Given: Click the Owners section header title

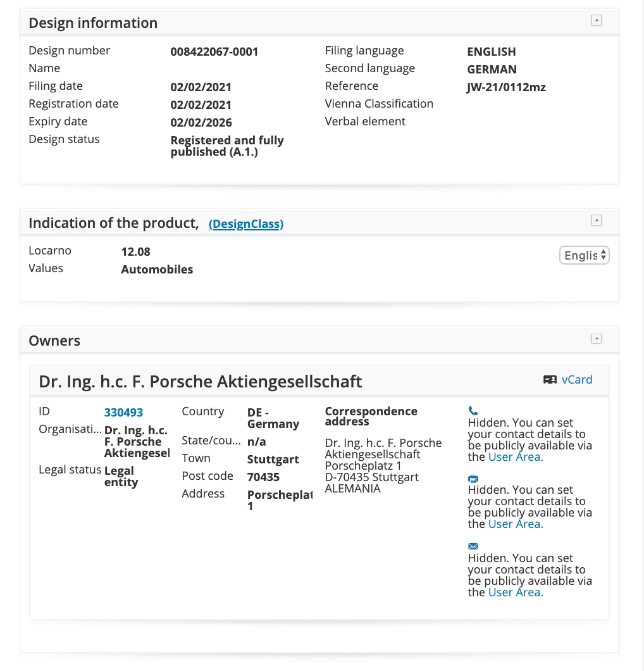Looking at the screenshot, I should click(54, 341).
